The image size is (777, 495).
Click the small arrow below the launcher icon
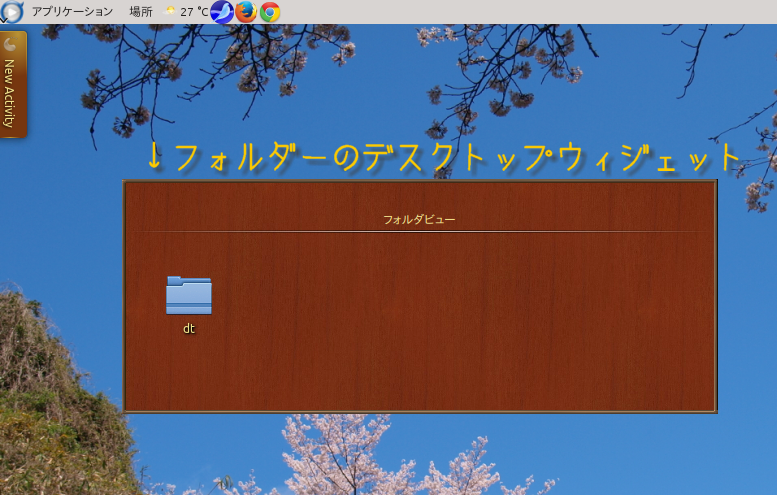click(5, 21)
